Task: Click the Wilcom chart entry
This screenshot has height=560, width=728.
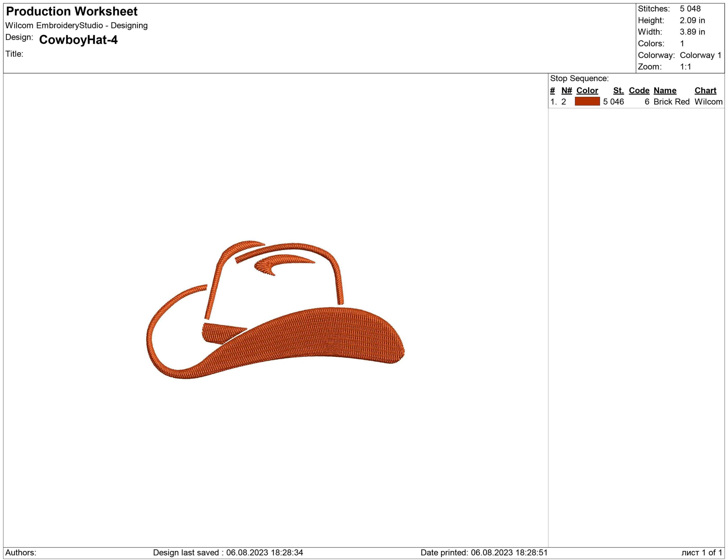Action: (708, 102)
